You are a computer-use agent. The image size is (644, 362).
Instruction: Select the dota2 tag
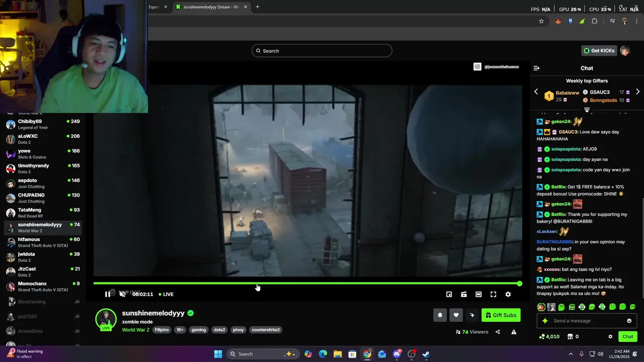219,330
